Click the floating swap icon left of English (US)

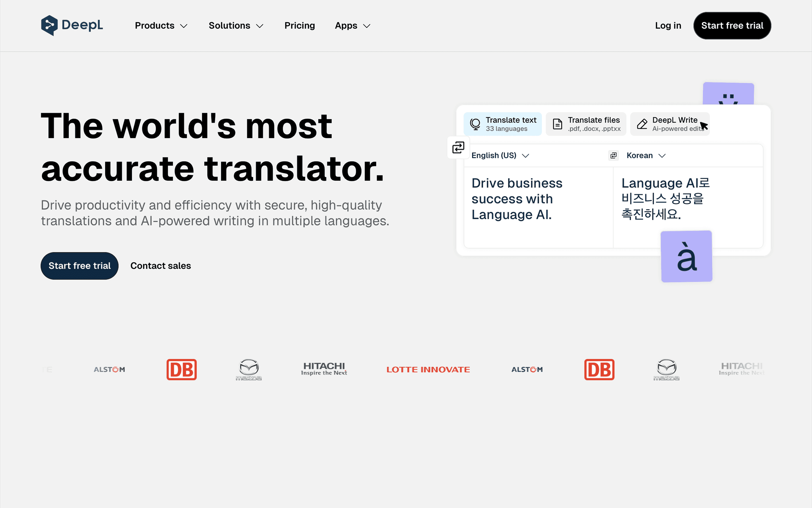pos(458,147)
